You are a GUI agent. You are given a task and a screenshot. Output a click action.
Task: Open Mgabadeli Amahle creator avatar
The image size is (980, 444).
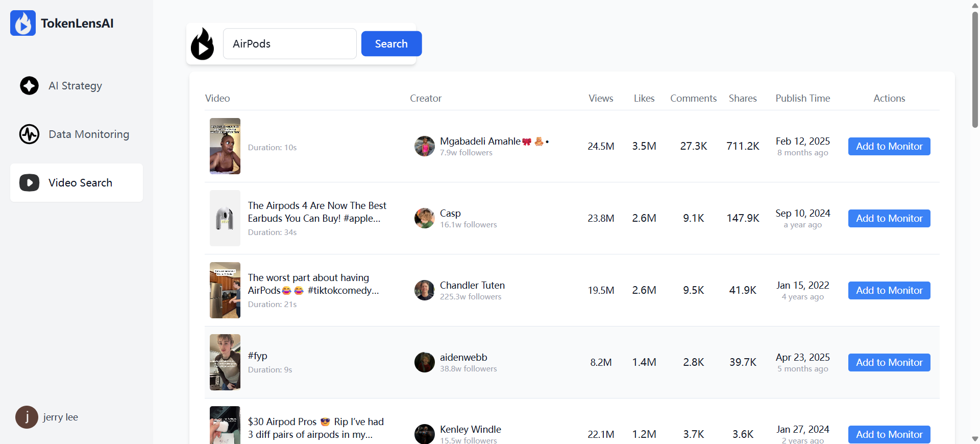point(424,146)
